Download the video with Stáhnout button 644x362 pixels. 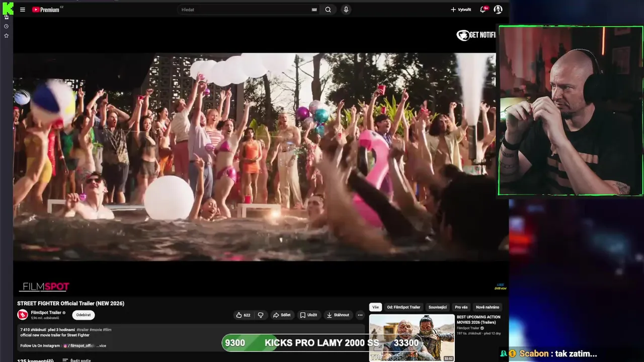point(338,315)
